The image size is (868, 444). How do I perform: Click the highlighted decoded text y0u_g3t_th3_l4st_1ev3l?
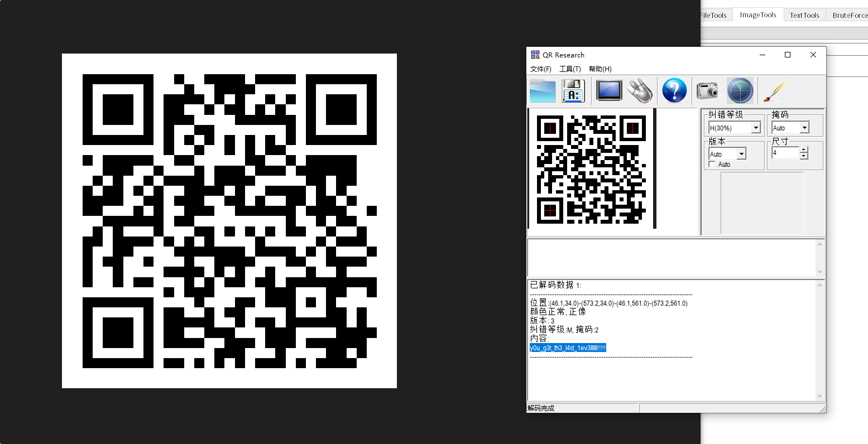pyautogui.click(x=568, y=348)
